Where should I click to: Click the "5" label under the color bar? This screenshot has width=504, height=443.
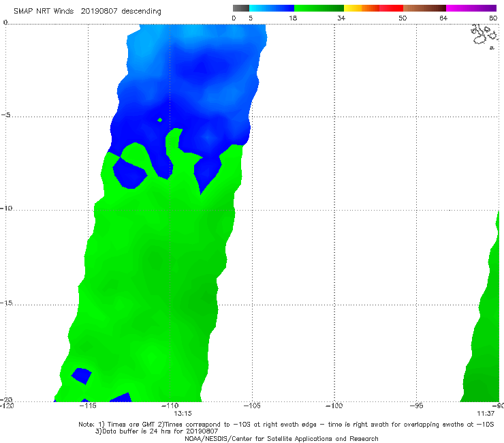(251, 18)
